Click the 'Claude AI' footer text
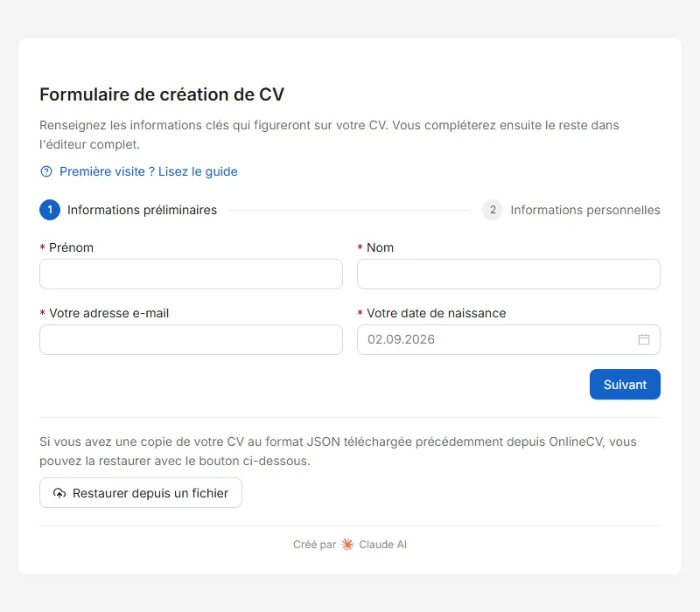Viewport: 700px width, 612px height. click(382, 545)
